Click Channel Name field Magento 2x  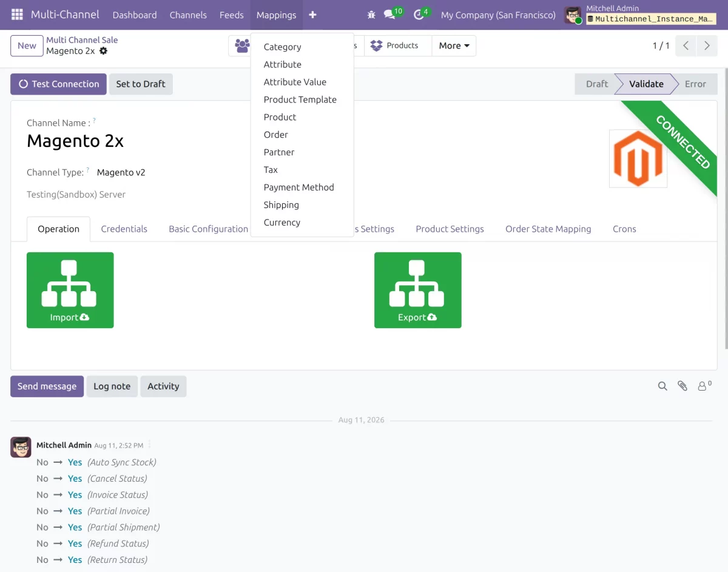[x=75, y=141]
